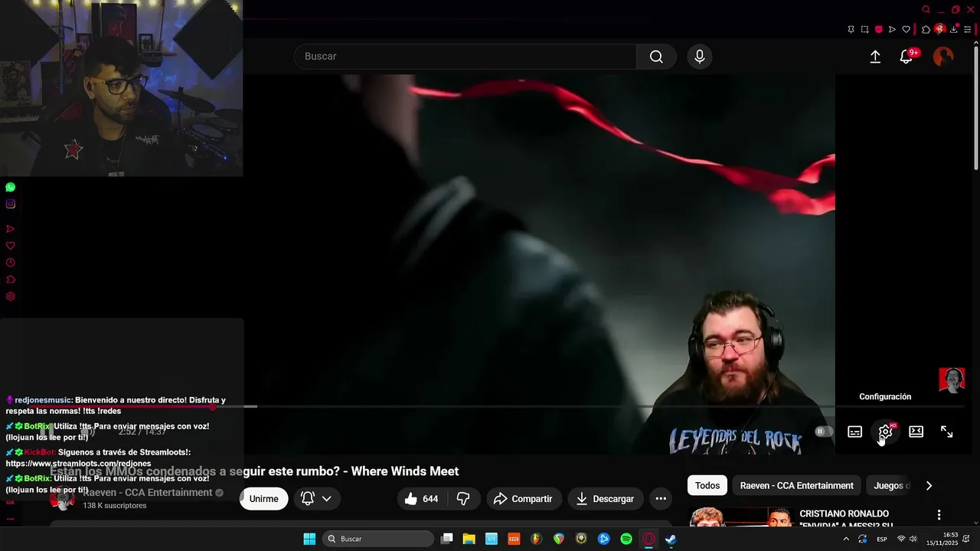Open Opera sidebar settings gear icon
Image resolution: width=980 pixels, height=551 pixels.
[10, 296]
